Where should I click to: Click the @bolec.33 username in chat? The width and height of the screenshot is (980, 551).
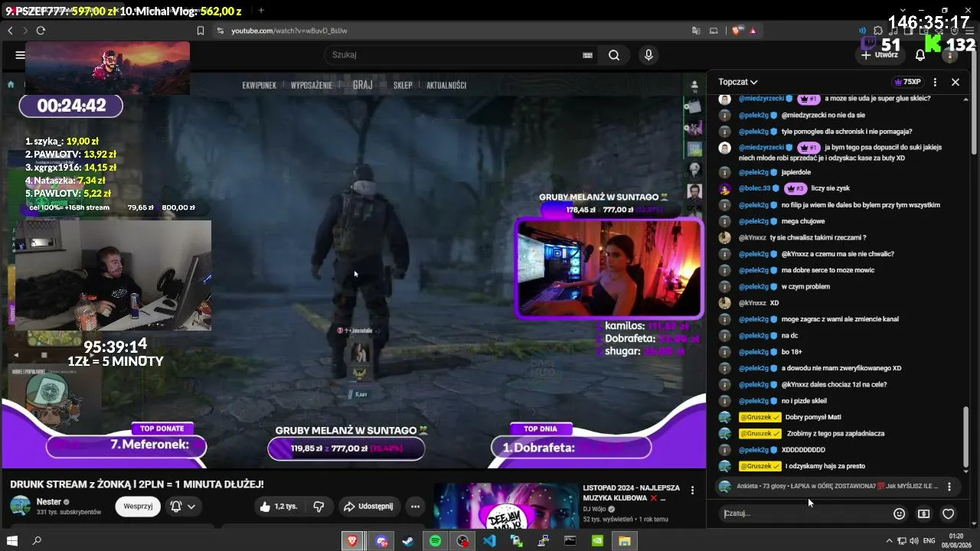click(755, 188)
